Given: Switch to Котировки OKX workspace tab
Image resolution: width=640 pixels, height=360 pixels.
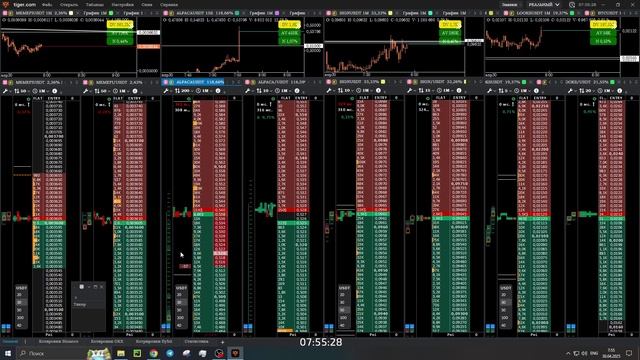Looking at the screenshot, I should pyautogui.click(x=107, y=341).
